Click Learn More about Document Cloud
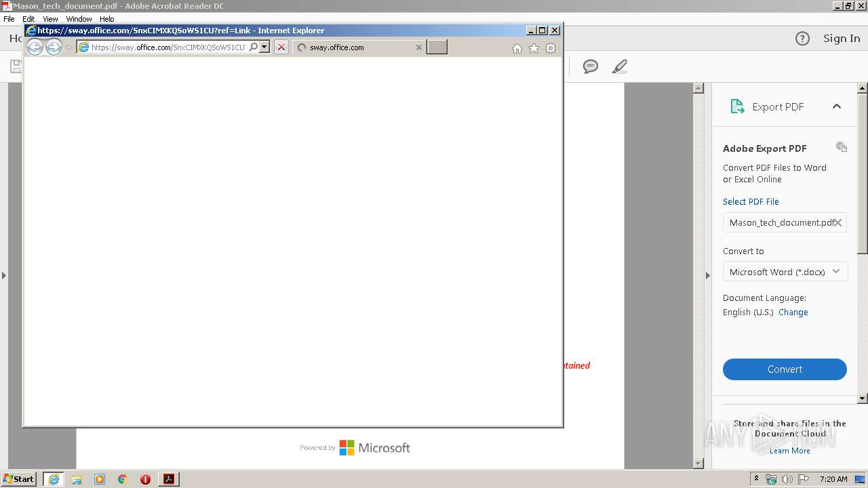This screenshot has height=488, width=868. click(x=790, y=451)
